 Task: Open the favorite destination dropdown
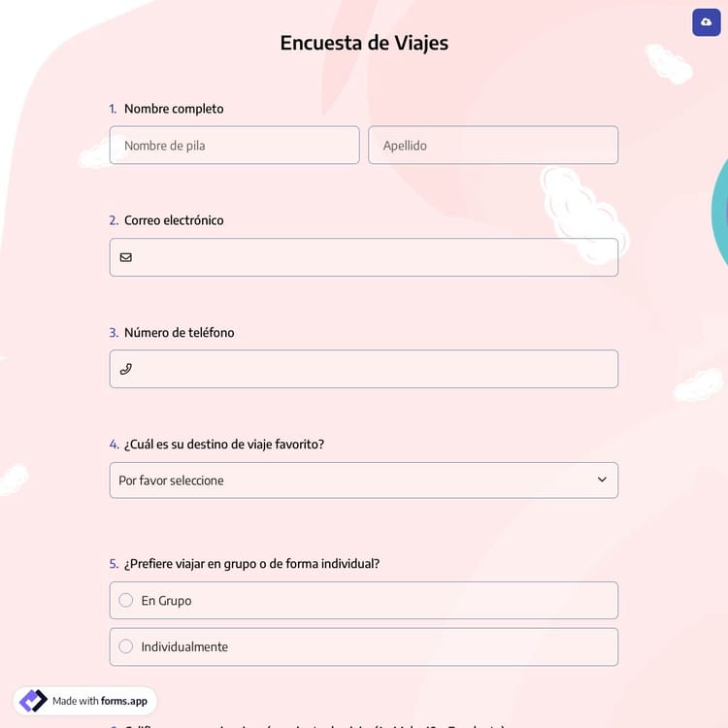363,480
